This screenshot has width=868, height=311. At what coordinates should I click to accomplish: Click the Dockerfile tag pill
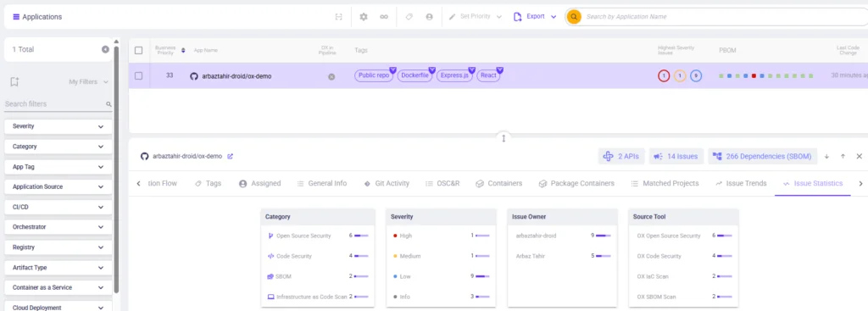click(x=415, y=75)
